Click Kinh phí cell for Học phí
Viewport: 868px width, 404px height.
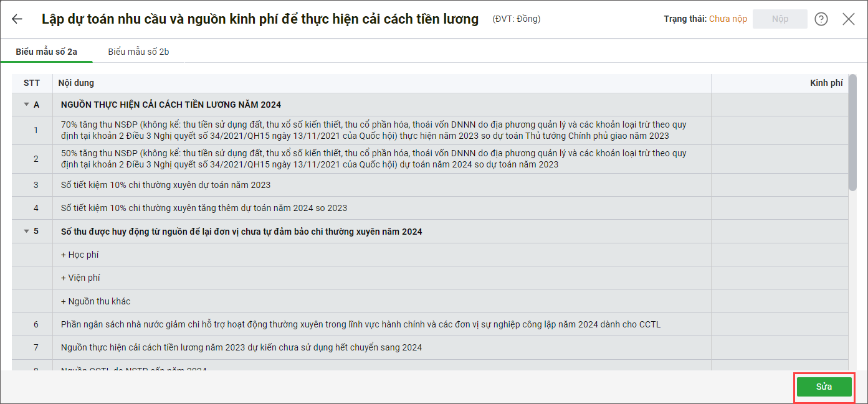tap(779, 255)
